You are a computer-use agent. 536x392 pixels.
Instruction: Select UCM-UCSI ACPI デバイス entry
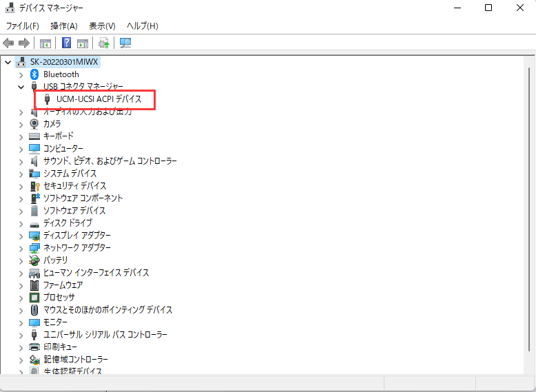(x=99, y=99)
